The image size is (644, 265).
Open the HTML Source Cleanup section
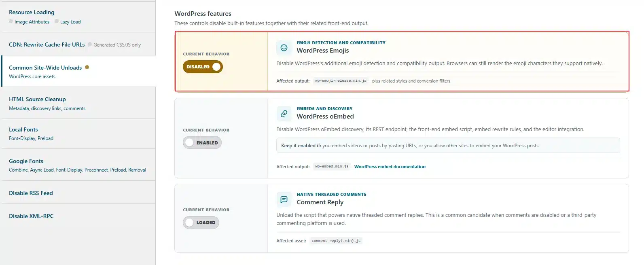(37, 99)
